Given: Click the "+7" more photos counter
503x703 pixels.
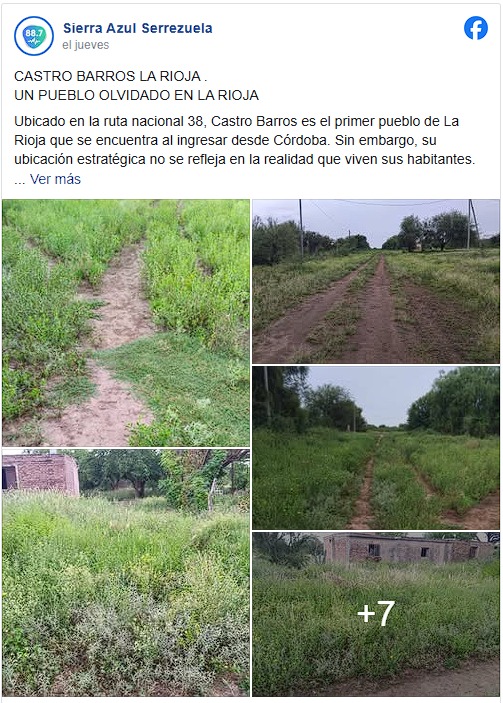Looking at the screenshot, I should coord(376,614).
